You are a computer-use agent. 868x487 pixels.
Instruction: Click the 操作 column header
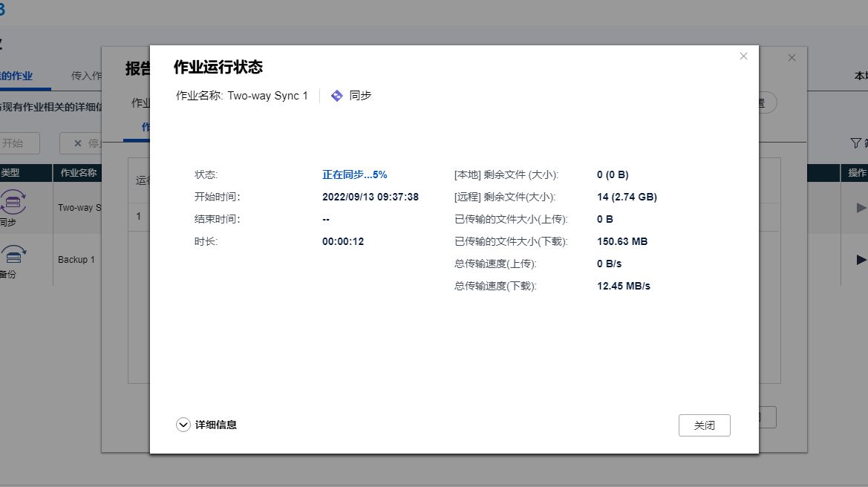858,172
